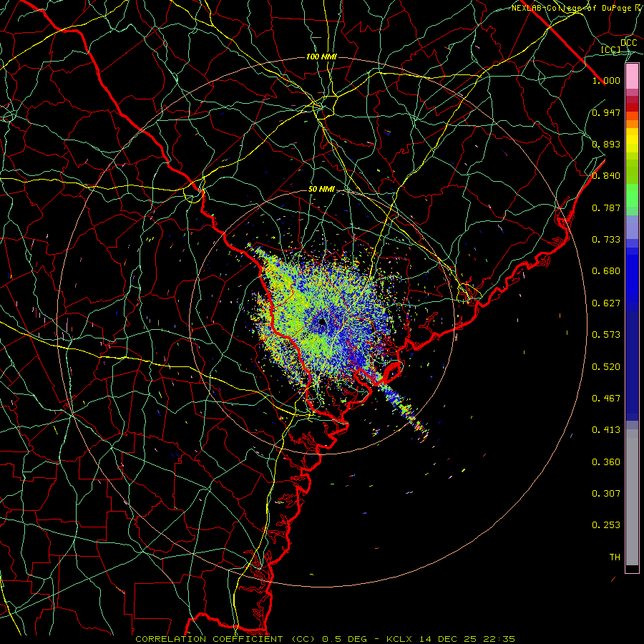Click the 0.467 color scale label
The image size is (644, 644).
(606, 399)
